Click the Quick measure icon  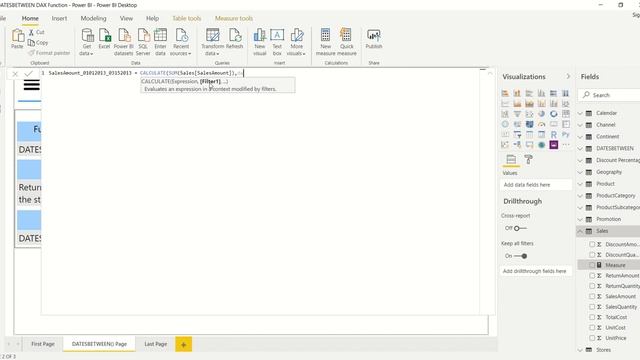(x=346, y=35)
